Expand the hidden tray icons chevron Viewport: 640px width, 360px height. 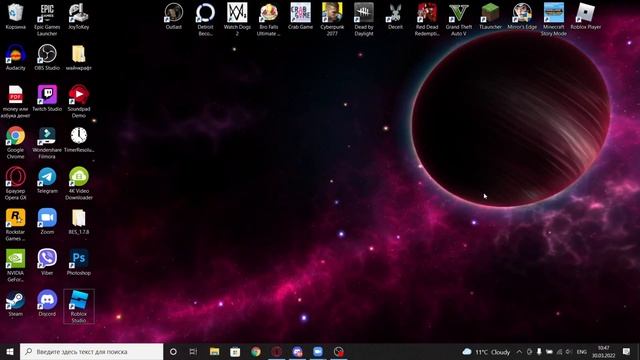click(x=519, y=351)
